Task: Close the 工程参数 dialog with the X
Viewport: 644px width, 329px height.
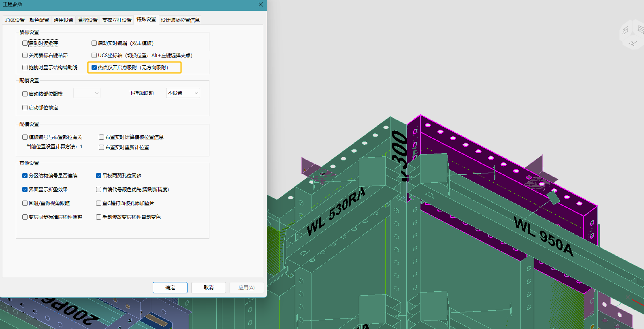Action: click(x=261, y=4)
